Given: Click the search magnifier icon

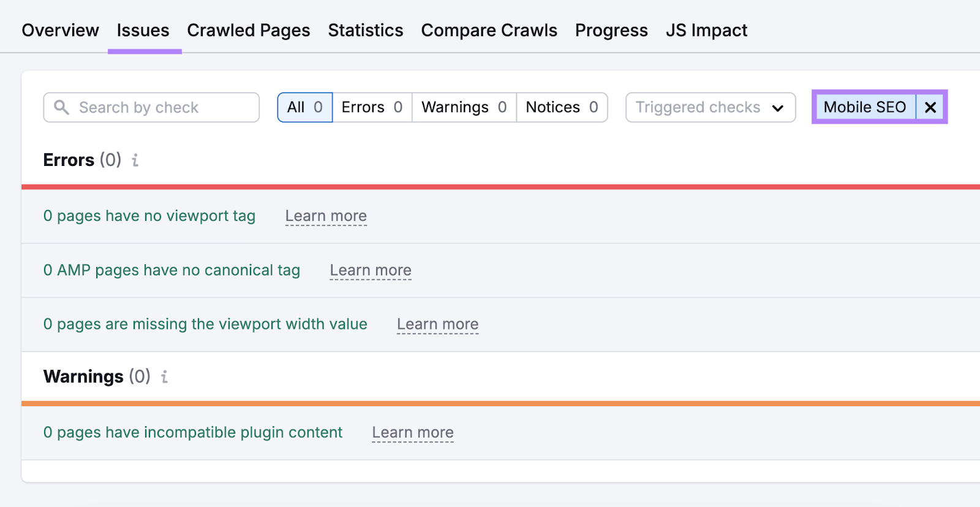Looking at the screenshot, I should (61, 107).
